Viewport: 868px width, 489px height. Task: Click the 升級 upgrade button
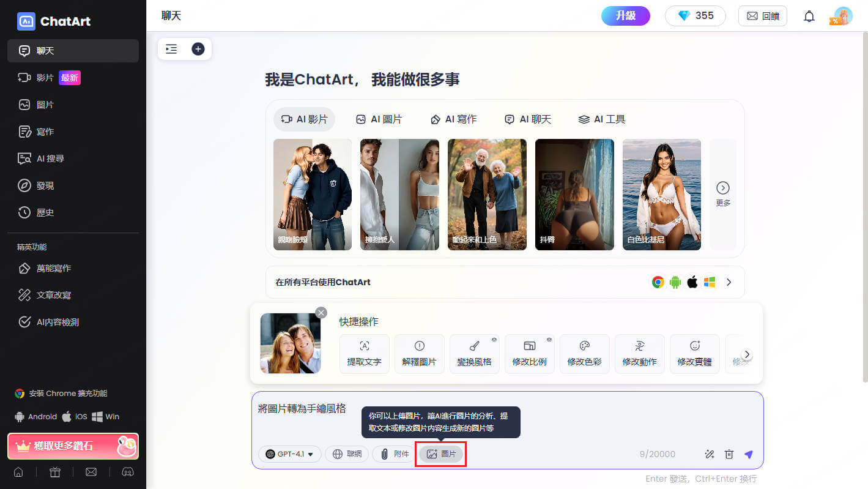tap(626, 16)
